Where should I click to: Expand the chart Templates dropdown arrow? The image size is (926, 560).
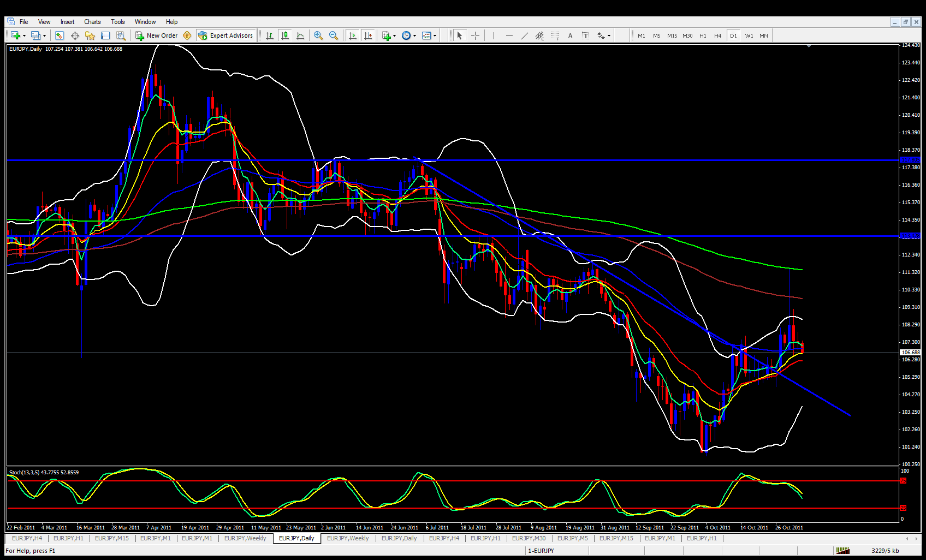point(435,35)
